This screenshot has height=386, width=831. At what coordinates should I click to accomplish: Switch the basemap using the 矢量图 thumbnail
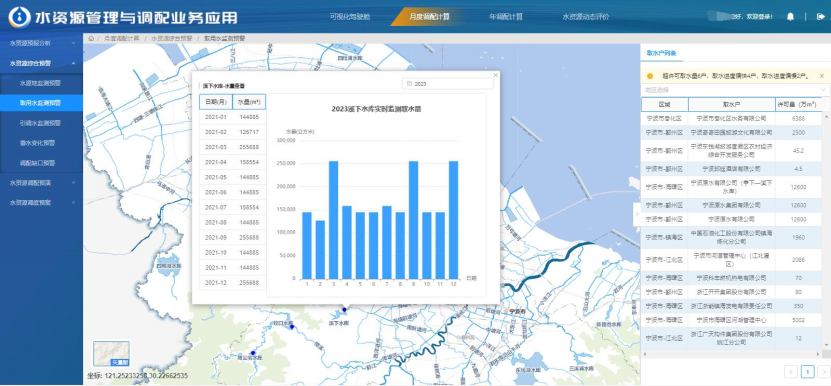click(x=111, y=354)
